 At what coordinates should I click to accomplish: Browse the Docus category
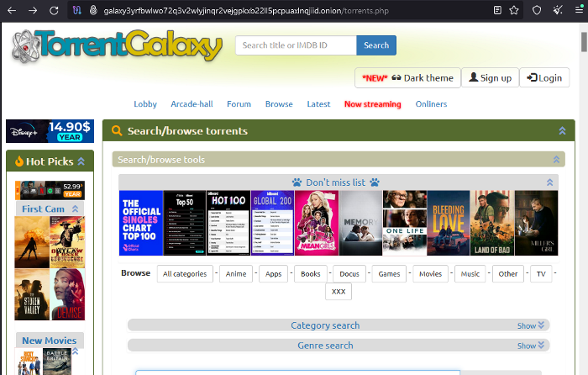click(349, 273)
